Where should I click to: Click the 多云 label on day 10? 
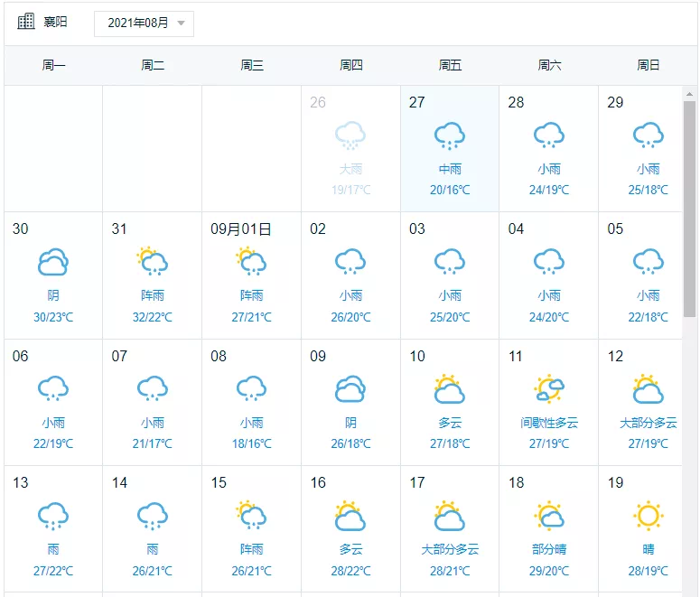[450, 423]
